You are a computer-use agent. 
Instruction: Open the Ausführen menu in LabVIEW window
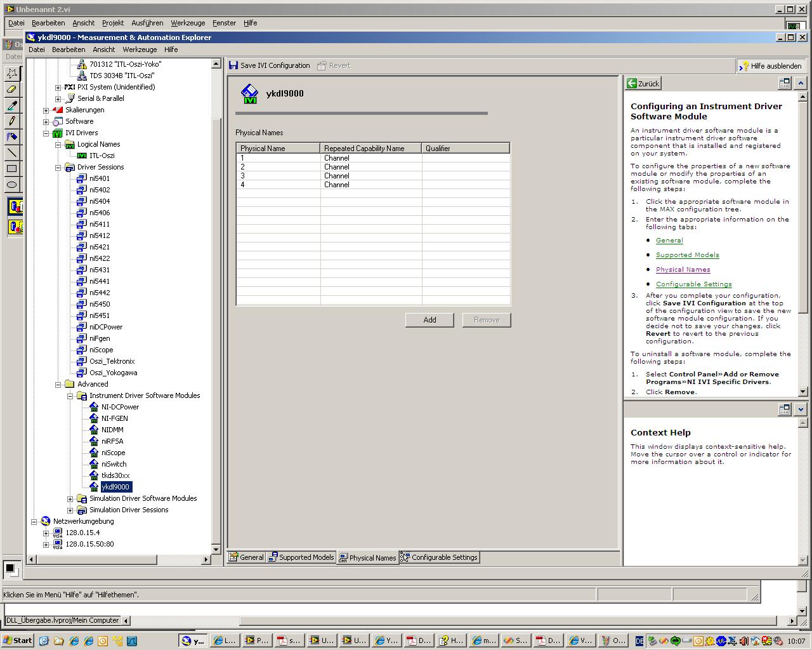147,23
